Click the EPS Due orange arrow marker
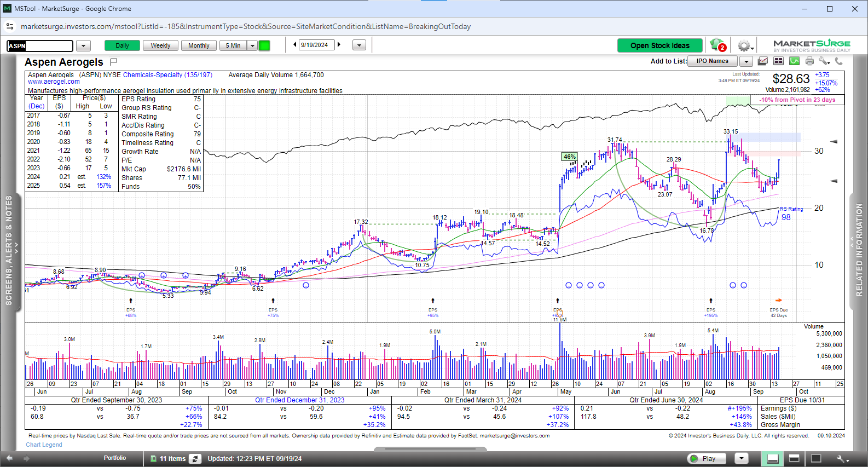The height and width of the screenshot is (467, 868). [779, 300]
